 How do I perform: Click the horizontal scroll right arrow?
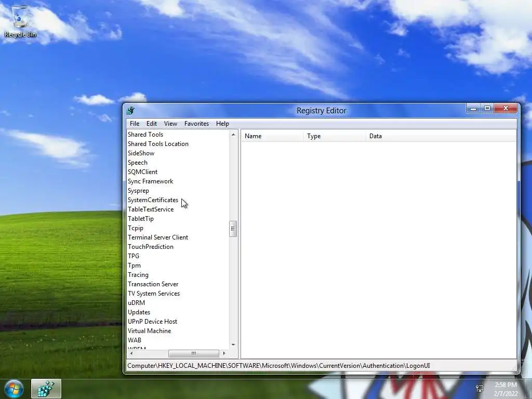pyautogui.click(x=224, y=353)
